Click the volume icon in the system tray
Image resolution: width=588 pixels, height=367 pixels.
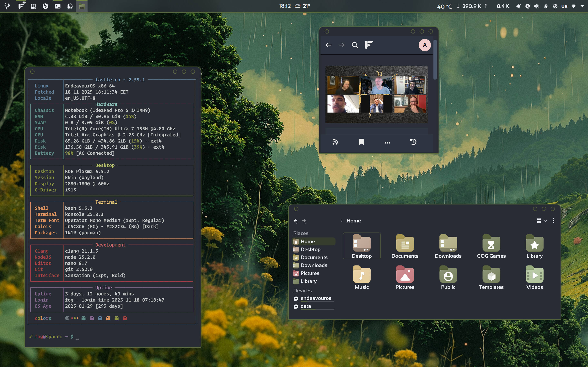[536, 6]
